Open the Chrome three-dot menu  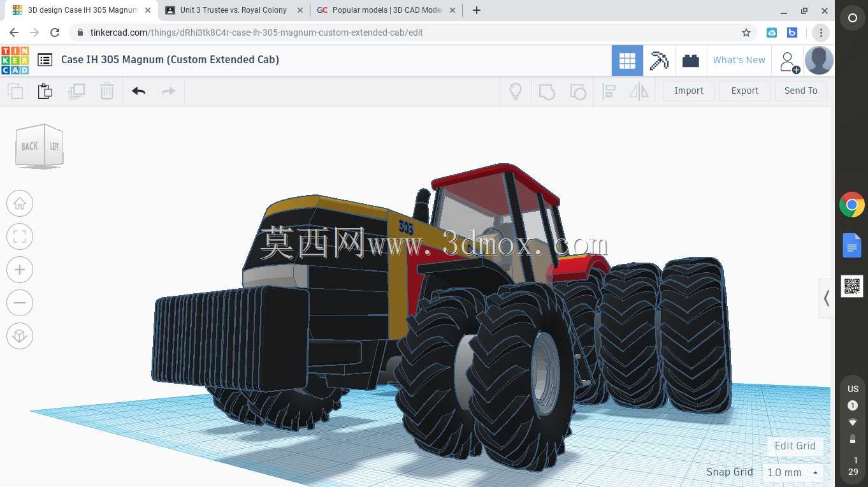[x=821, y=33]
